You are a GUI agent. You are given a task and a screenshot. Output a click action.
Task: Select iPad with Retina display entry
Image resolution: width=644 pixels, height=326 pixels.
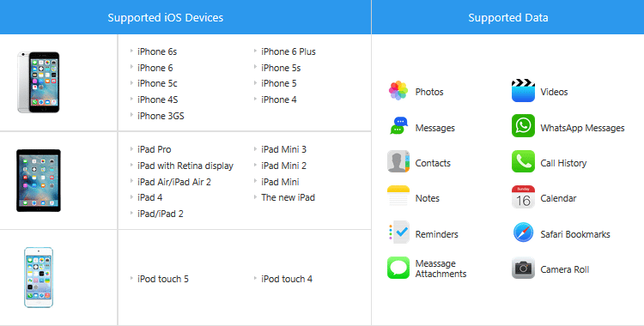[185, 166]
